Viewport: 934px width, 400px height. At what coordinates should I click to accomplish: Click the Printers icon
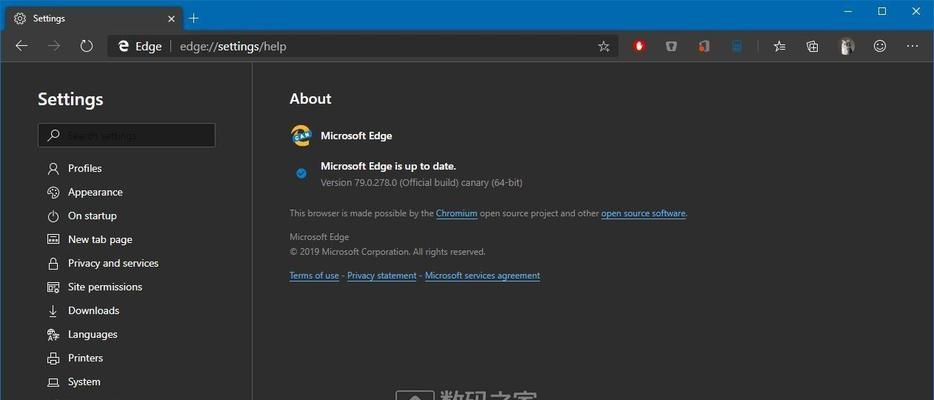[53, 358]
